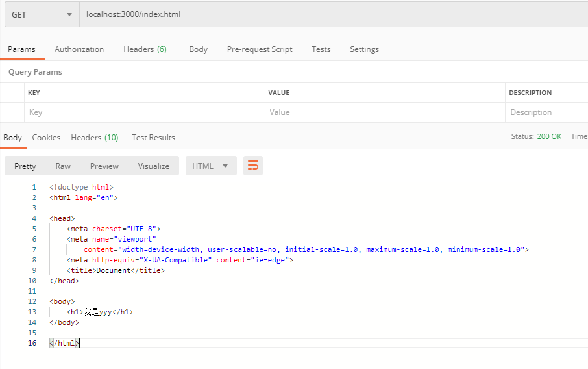
Task: Click the opening <body> tag line
Action: (62, 302)
